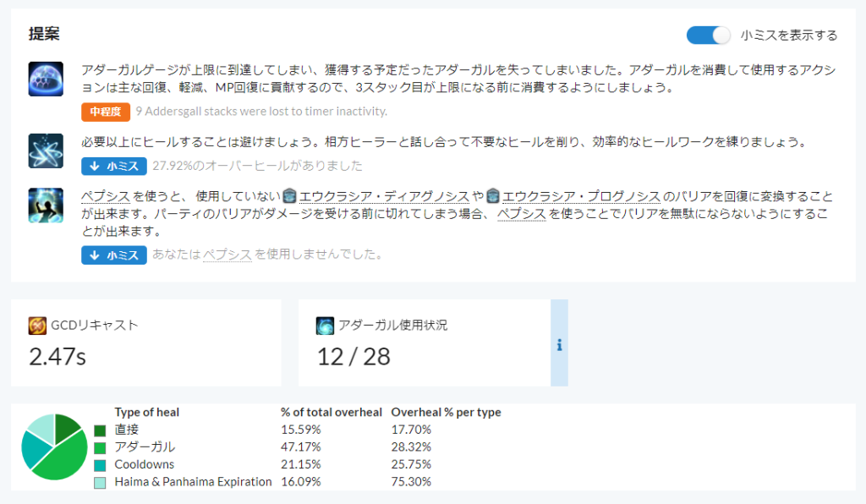Toggle the 小ミスを表示する switch off

708,35
